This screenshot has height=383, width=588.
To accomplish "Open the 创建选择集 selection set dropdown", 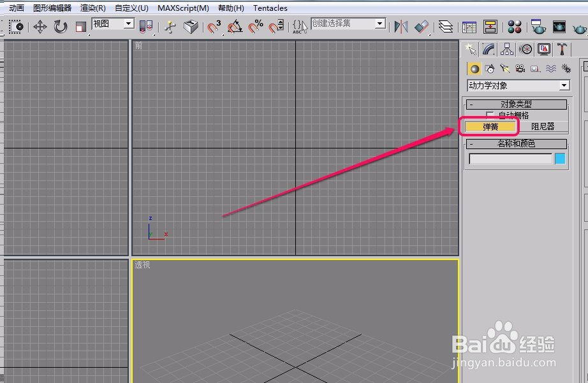I will [x=348, y=24].
